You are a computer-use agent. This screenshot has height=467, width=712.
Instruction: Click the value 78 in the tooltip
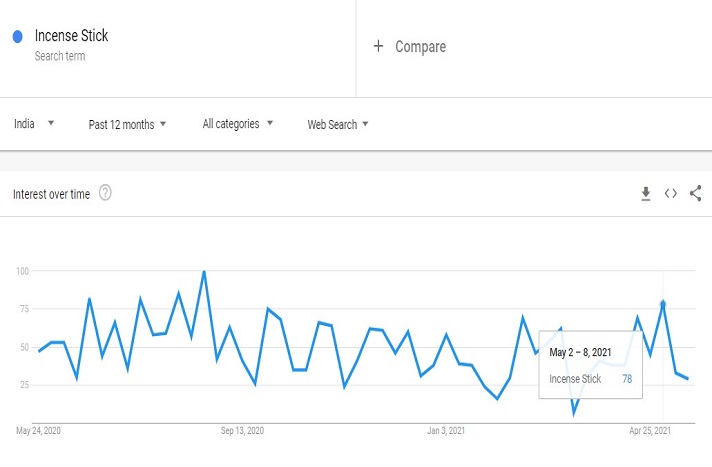(626, 379)
